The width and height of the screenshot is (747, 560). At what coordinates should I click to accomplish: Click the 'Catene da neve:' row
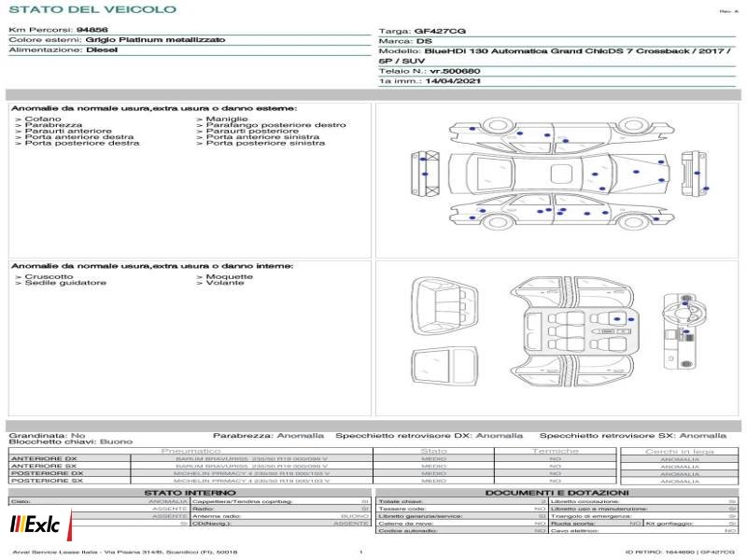tap(461, 524)
